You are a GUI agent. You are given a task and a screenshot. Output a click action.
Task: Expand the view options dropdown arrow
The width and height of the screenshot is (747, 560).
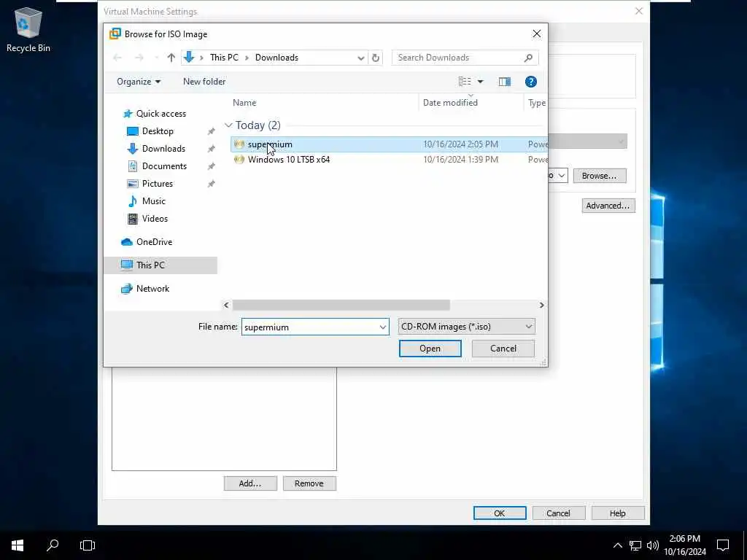(480, 82)
